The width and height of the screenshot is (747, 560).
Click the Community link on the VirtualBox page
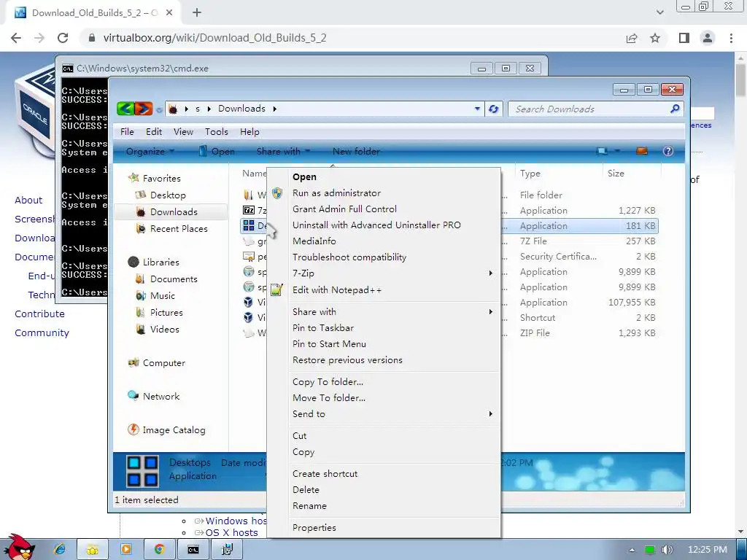point(42,332)
